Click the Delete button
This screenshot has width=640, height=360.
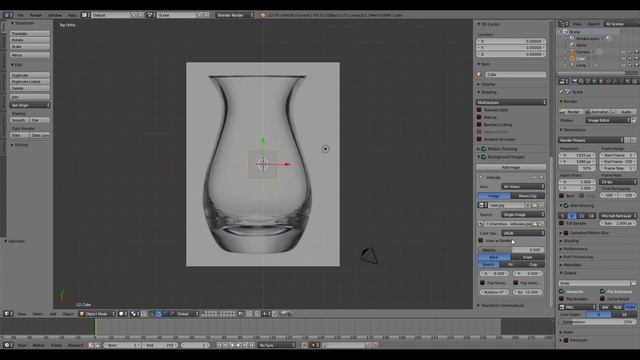click(30, 88)
